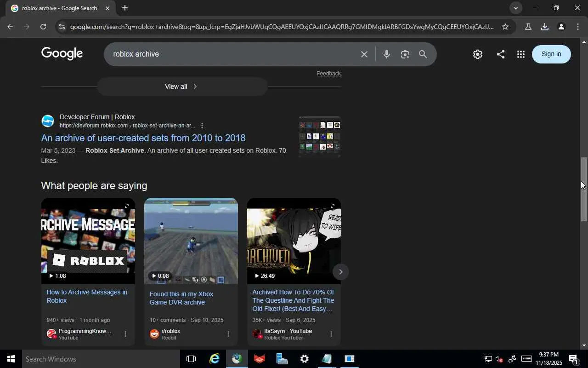Bookmark this page with the star icon
The image size is (588, 368).
coord(505,27)
